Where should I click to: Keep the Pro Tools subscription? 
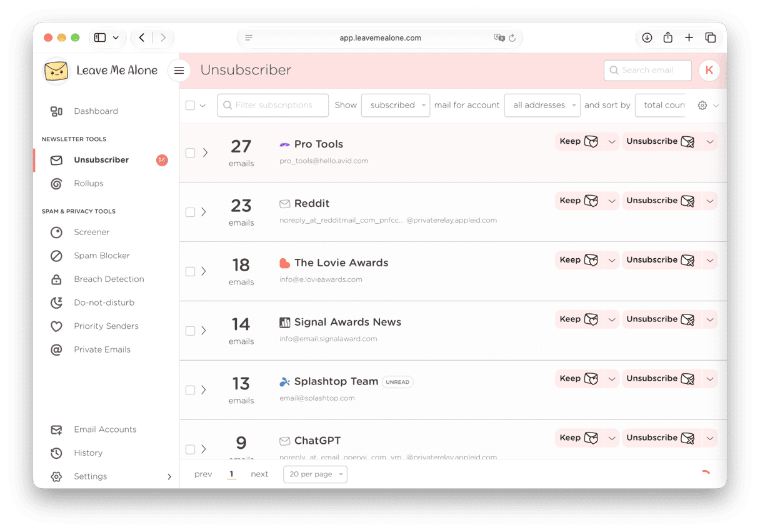pyautogui.click(x=579, y=142)
